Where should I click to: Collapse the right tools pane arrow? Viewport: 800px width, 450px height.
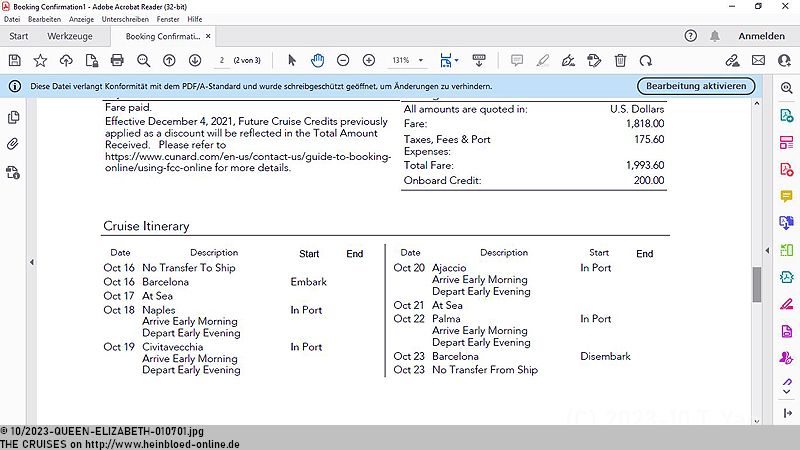[x=767, y=251]
